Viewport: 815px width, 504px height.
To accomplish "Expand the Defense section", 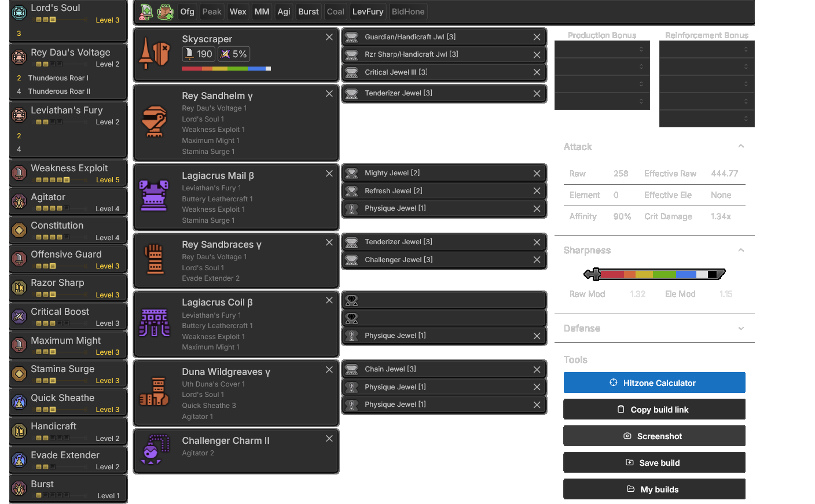I will click(x=741, y=328).
